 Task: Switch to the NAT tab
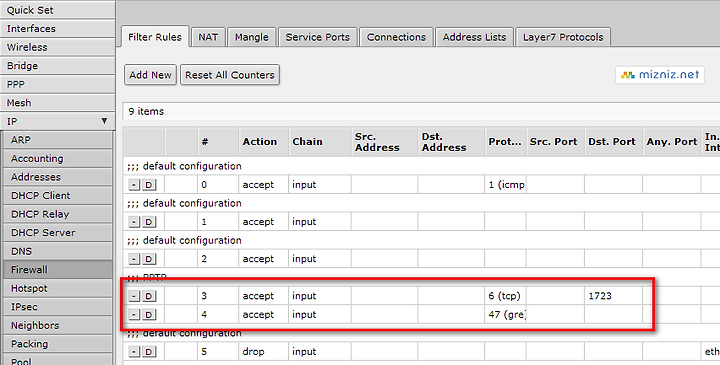click(208, 37)
